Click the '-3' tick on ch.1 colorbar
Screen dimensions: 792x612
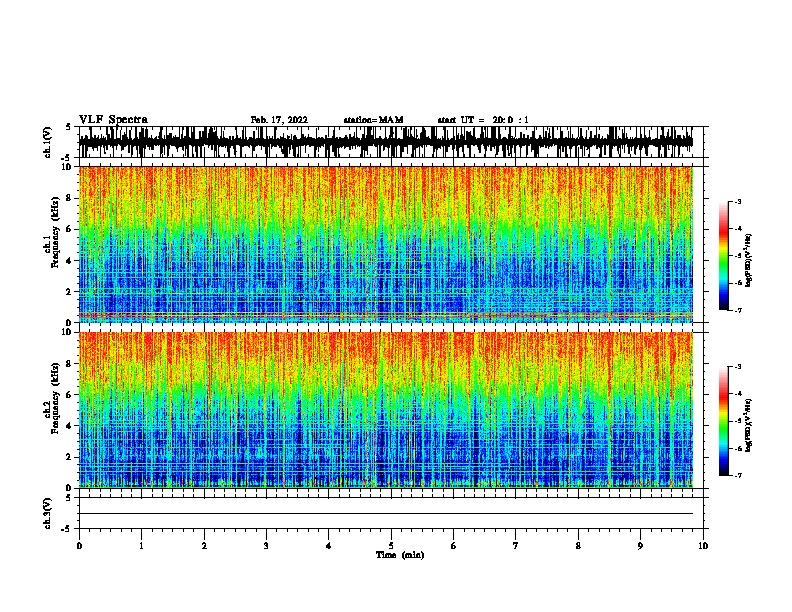pos(738,202)
